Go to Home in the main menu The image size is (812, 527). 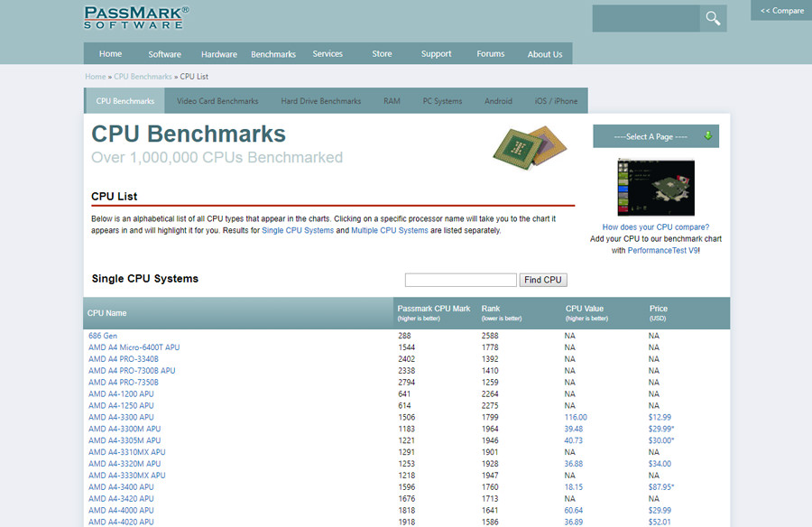[x=110, y=54]
